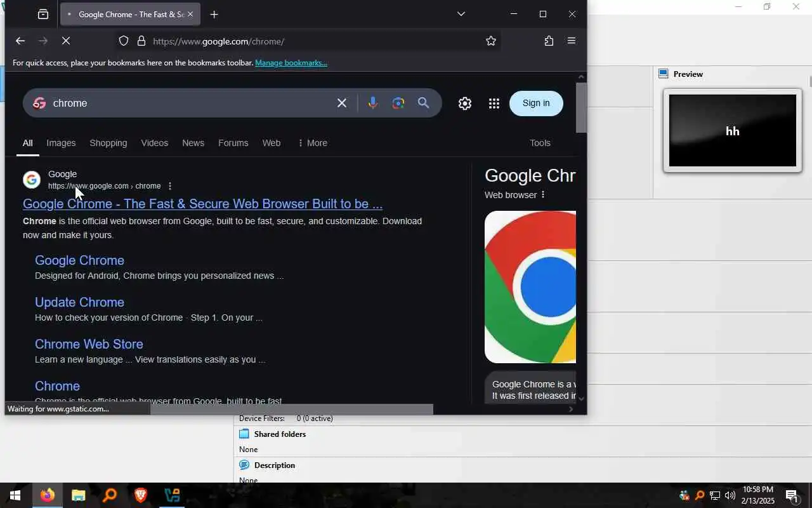Viewport: 812px width, 508px height.
Task: Start search by voice microphone
Action: point(373,103)
